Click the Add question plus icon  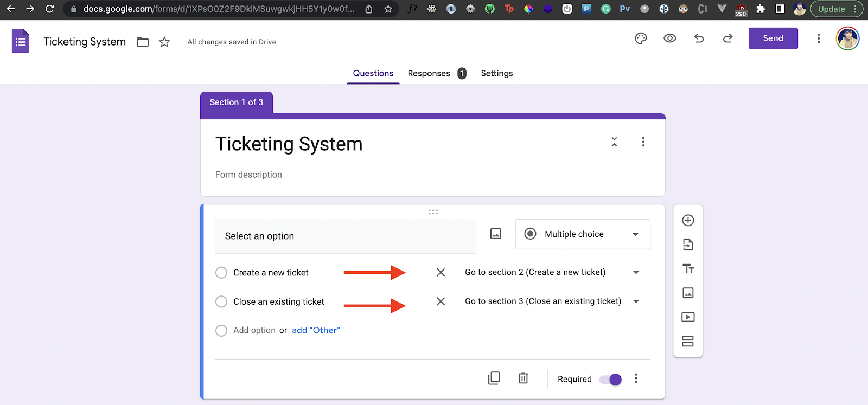(x=688, y=220)
